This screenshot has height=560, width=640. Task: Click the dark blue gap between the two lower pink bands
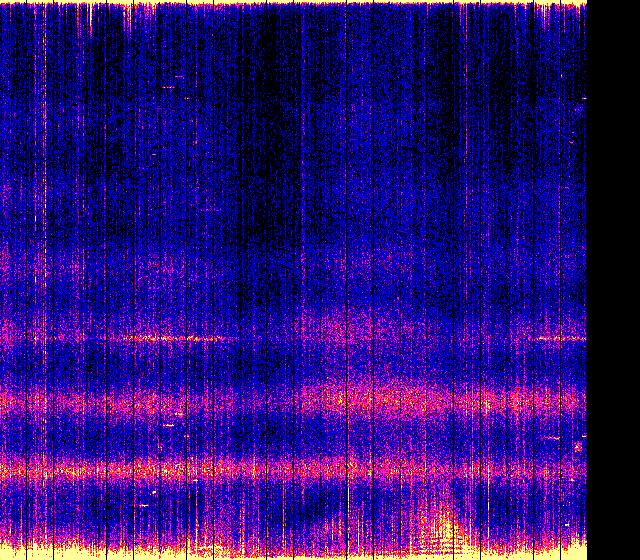pos(300,437)
